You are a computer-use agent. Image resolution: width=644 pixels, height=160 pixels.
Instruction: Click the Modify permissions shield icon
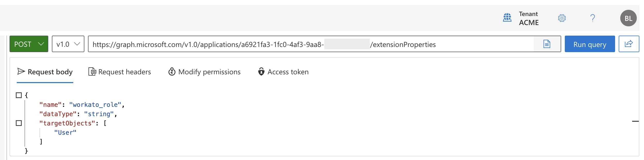[172, 72]
